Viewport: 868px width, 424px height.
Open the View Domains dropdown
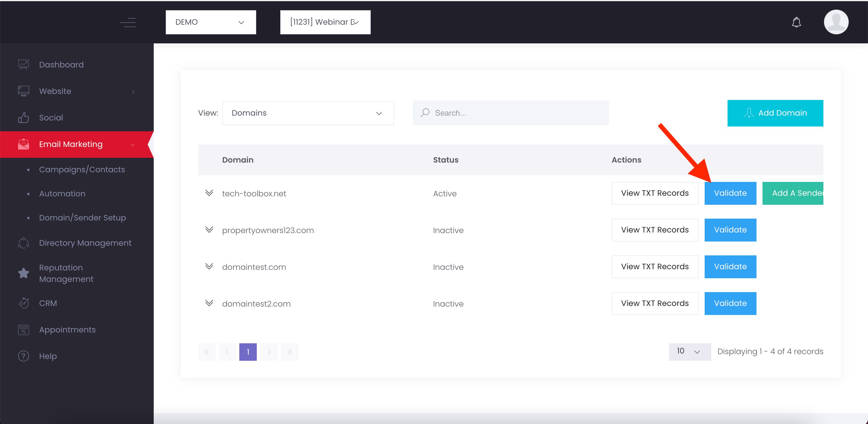pos(308,113)
